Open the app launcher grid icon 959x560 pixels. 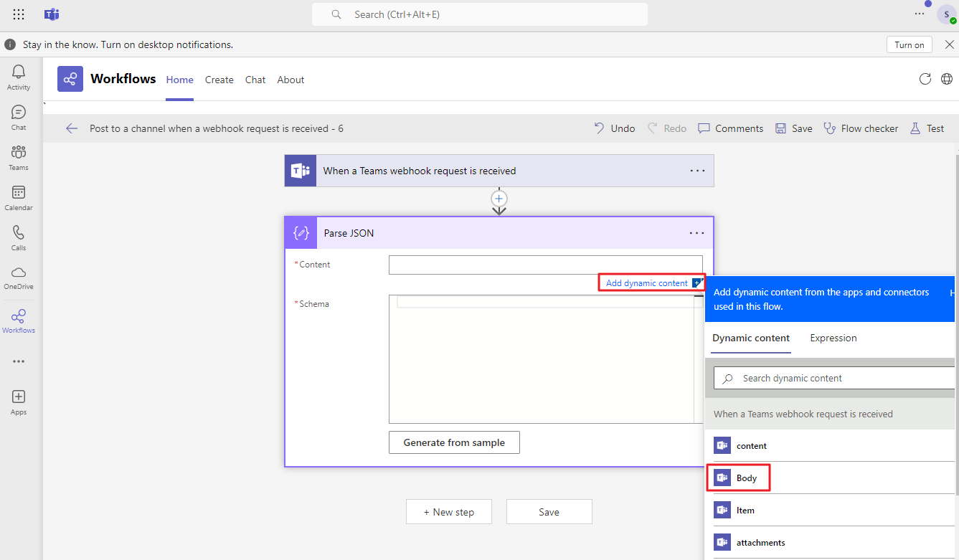coord(19,14)
